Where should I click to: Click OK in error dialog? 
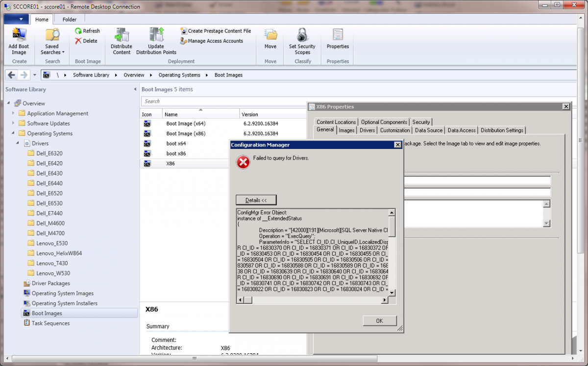(380, 321)
